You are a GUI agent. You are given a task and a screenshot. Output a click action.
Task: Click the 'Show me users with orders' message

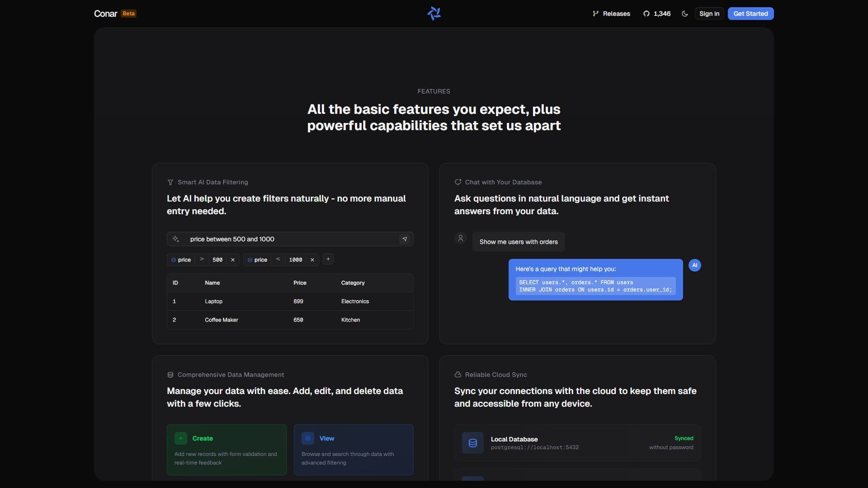(x=519, y=242)
